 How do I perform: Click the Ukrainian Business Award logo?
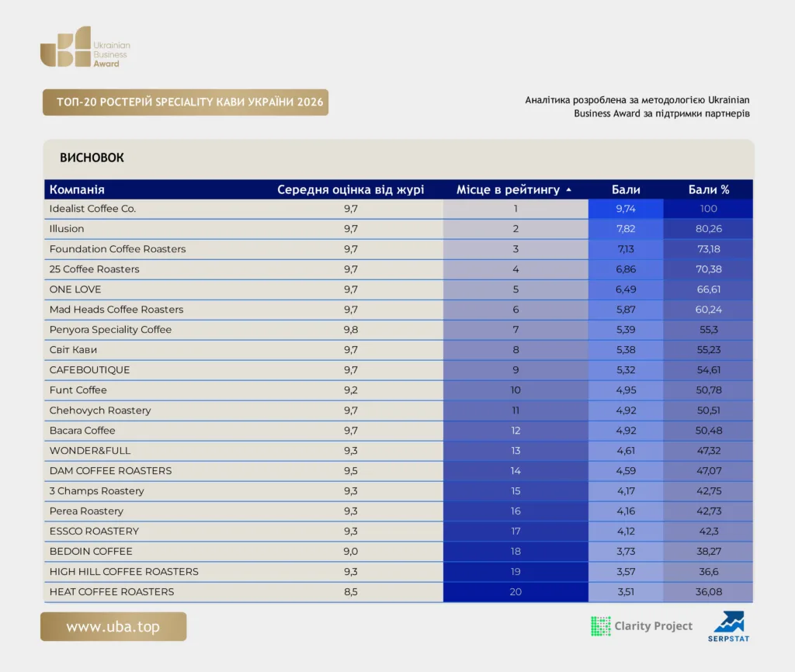coord(85,47)
